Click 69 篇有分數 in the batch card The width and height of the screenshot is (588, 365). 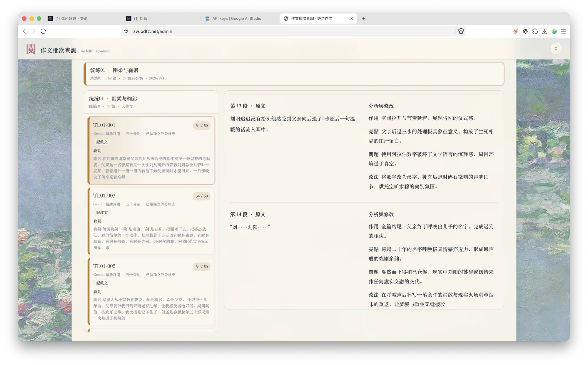pyautogui.click(x=133, y=78)
